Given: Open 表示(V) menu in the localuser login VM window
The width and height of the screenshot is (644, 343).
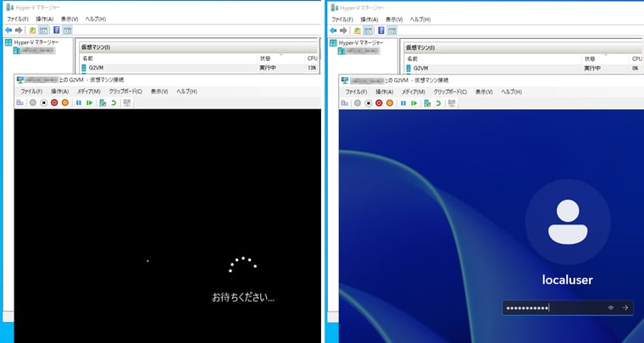Looking at the screenshot, I should pyautogui.click(x=484, y=92).
